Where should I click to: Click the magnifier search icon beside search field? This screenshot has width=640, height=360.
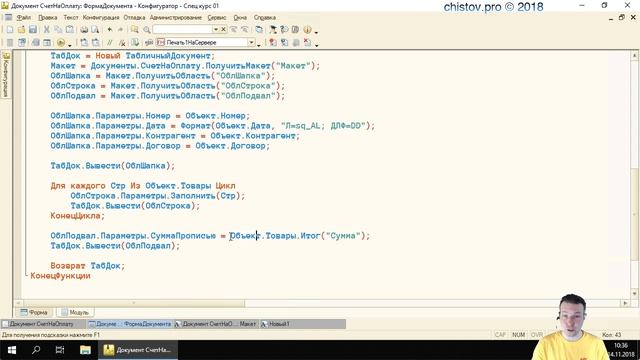[147, 30]
